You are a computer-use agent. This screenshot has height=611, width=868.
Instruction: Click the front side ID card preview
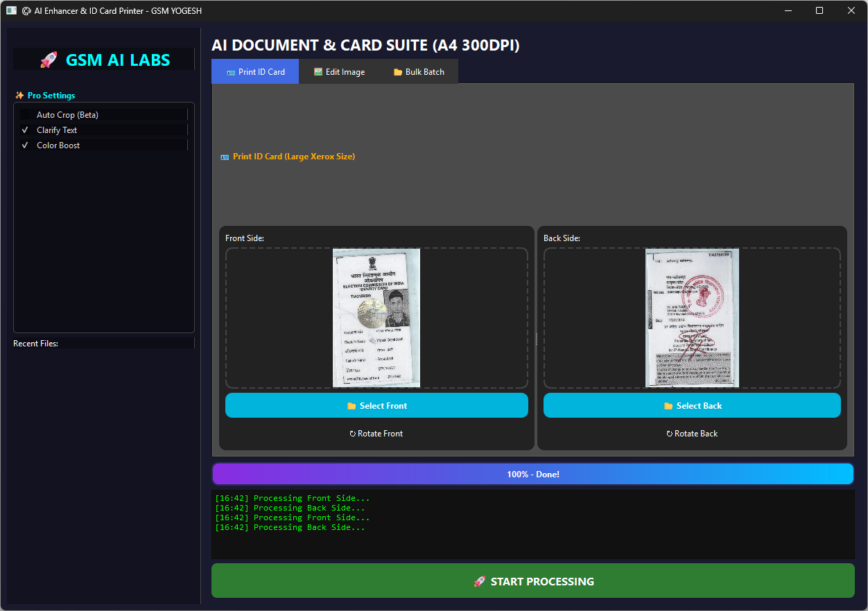coord(376,317)
